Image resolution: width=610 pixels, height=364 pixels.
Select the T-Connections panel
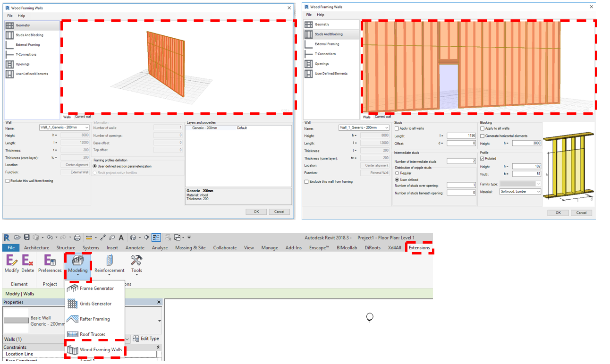click(x=25, y=54)
